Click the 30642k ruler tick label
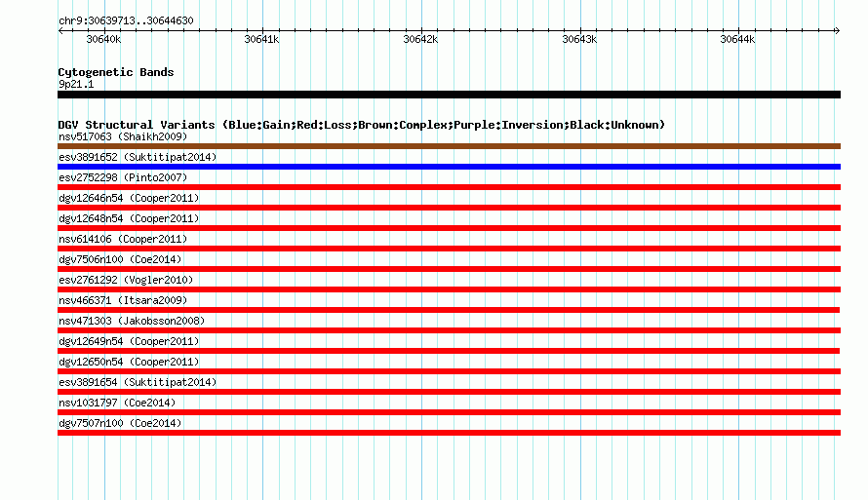The height and width of the screenshot is (500, 868). (x=420, y=39)
